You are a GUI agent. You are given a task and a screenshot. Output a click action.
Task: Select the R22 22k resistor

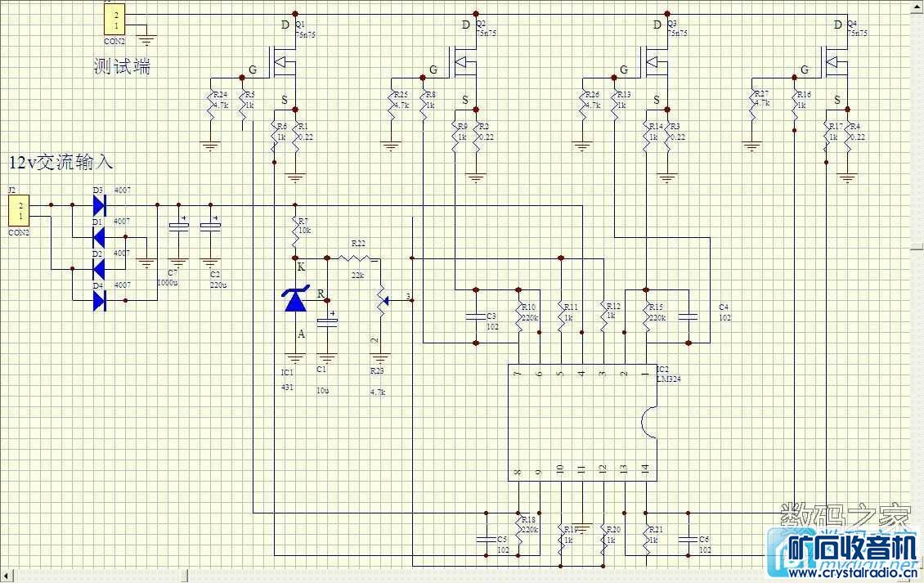358,258
